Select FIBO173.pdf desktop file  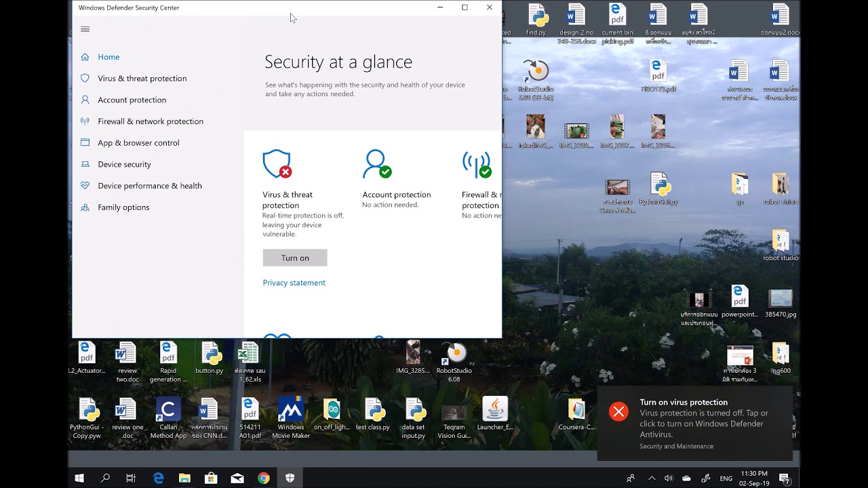(x=658, y=76)
